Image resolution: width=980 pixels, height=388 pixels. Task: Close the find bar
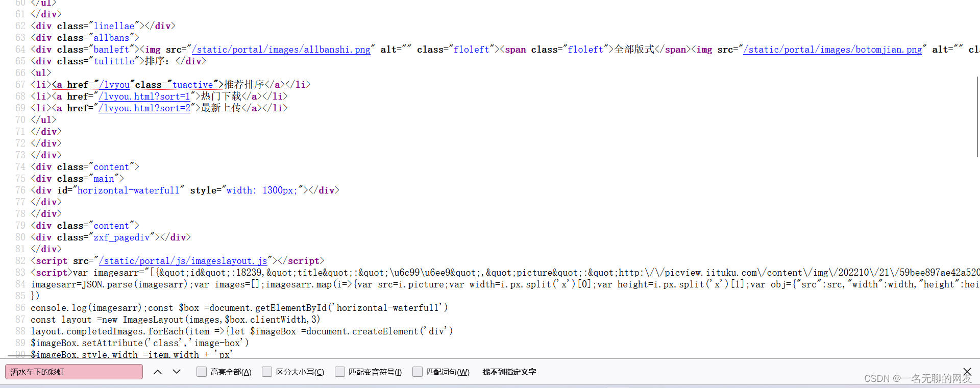(967, 371)
